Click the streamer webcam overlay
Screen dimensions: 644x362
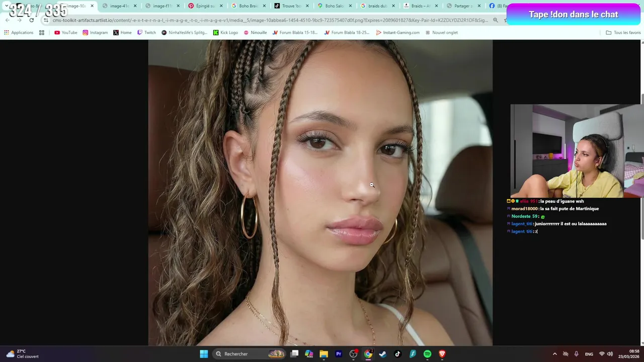tap(576, 151)
